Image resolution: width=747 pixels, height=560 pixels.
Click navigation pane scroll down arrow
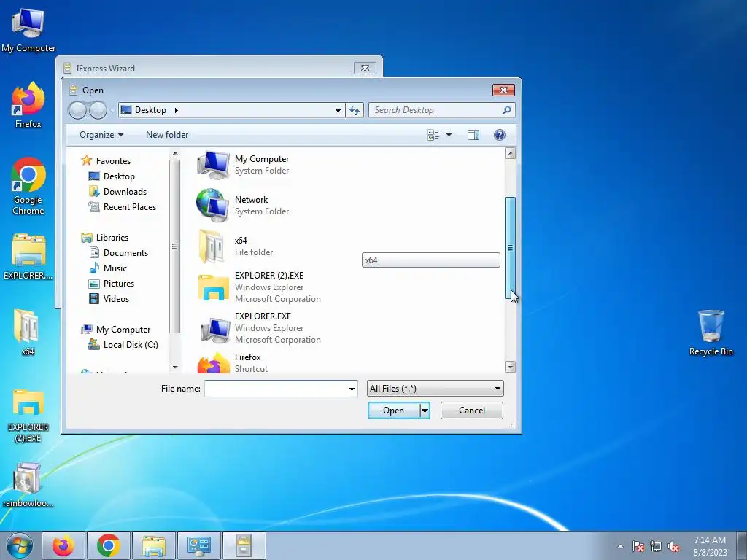tap(175, 367)
